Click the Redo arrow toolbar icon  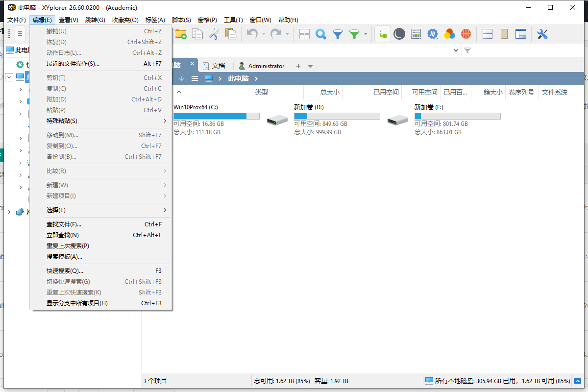click(276, 34)
